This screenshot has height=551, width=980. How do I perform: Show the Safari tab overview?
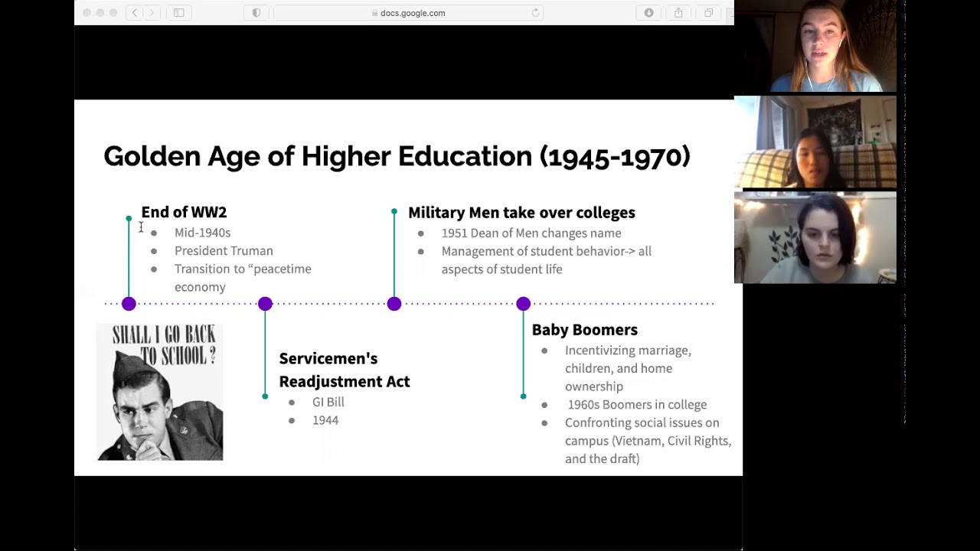708,12
